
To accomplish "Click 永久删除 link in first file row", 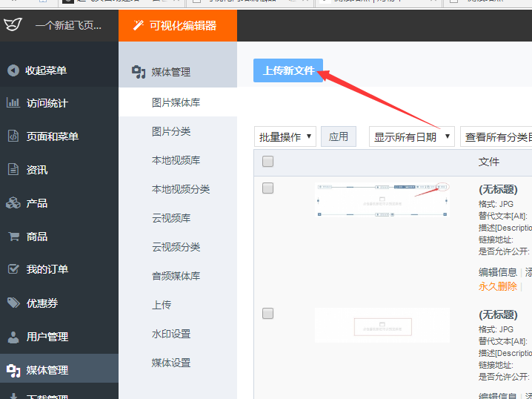I will point(498,286).
